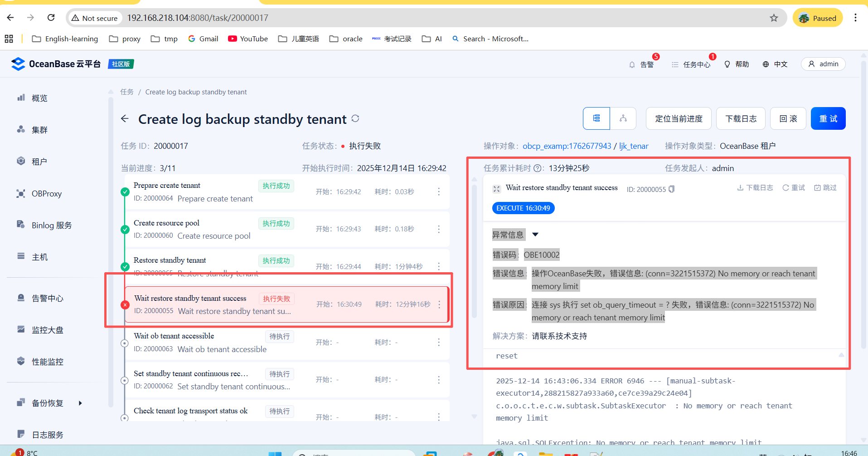The height and width of the screenshot is (456, 868).
Task: Open the admin user menu
Action: [x=823, y=64]
